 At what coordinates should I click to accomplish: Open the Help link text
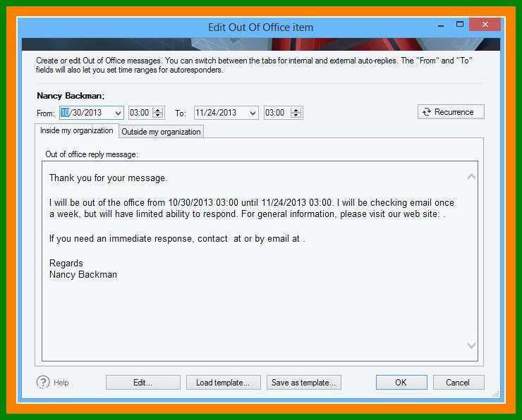tap(61, 383)
